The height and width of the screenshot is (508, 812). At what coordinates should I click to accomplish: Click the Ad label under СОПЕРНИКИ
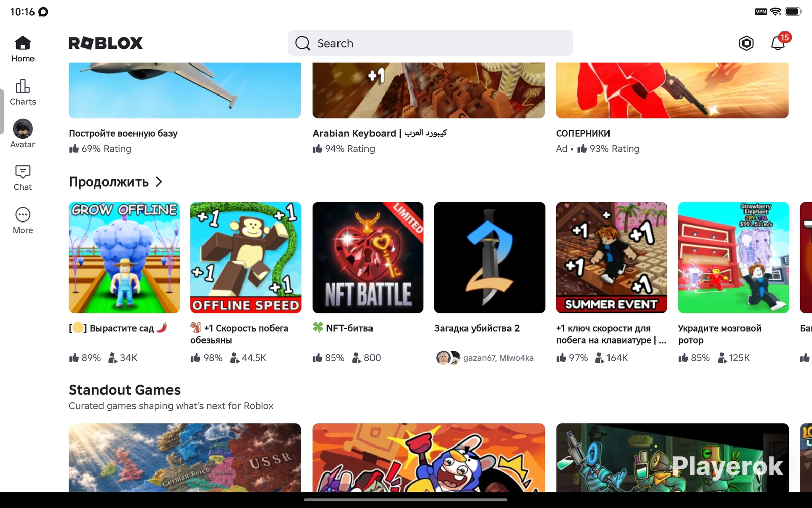tap(562, 148)
